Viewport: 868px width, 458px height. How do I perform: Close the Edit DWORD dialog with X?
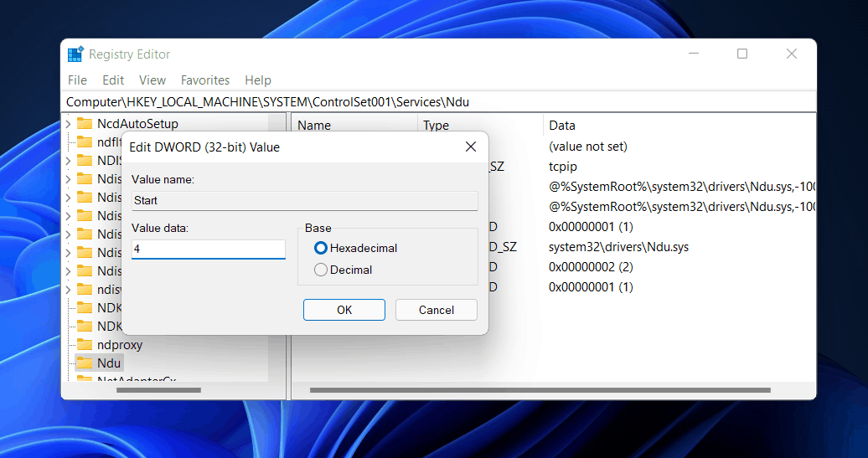click(470, 147)
